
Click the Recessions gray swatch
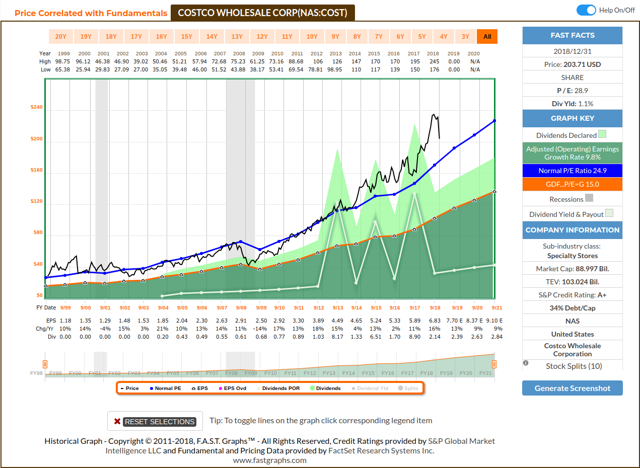tap(589, 198)
